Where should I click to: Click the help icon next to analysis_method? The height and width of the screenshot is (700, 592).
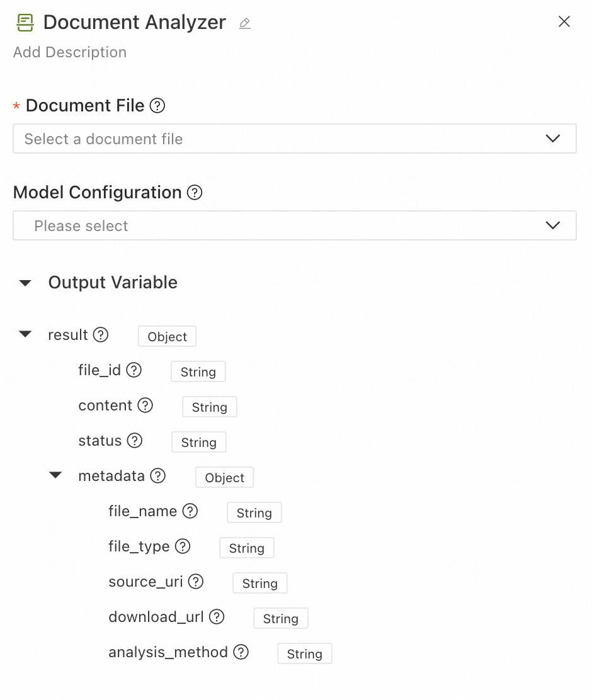point(241,652)
